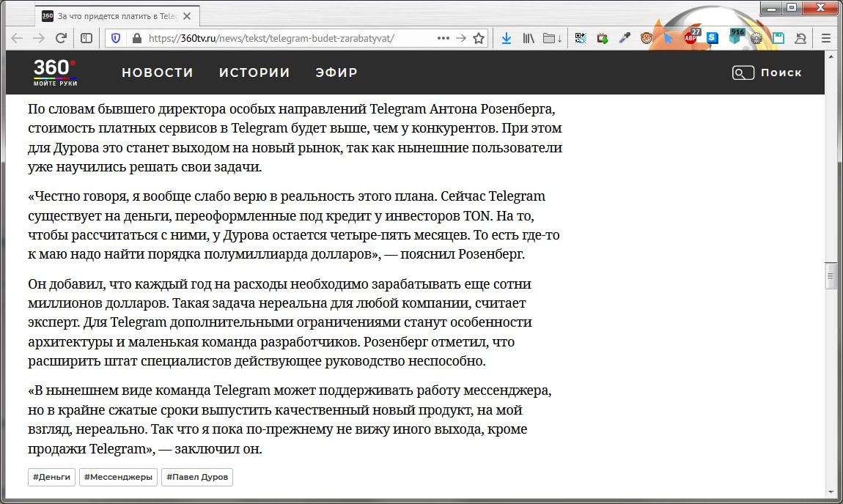Image resolution: width=843 pixels, height=504 pixels.
Task: Click the blue cursor arrow extension
Action: [669, 38]
